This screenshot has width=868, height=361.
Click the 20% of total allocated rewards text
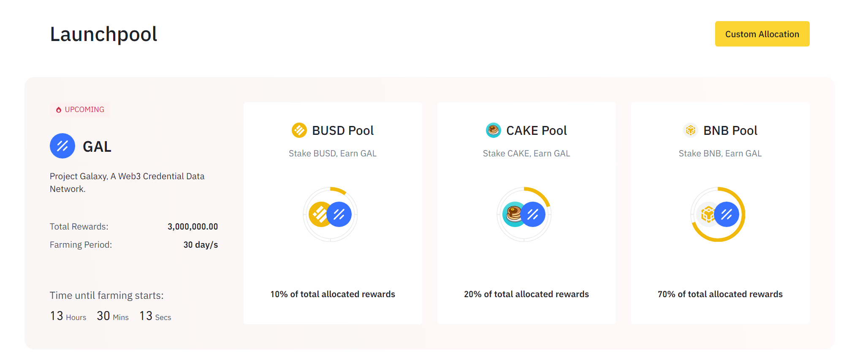pos(526,294)
